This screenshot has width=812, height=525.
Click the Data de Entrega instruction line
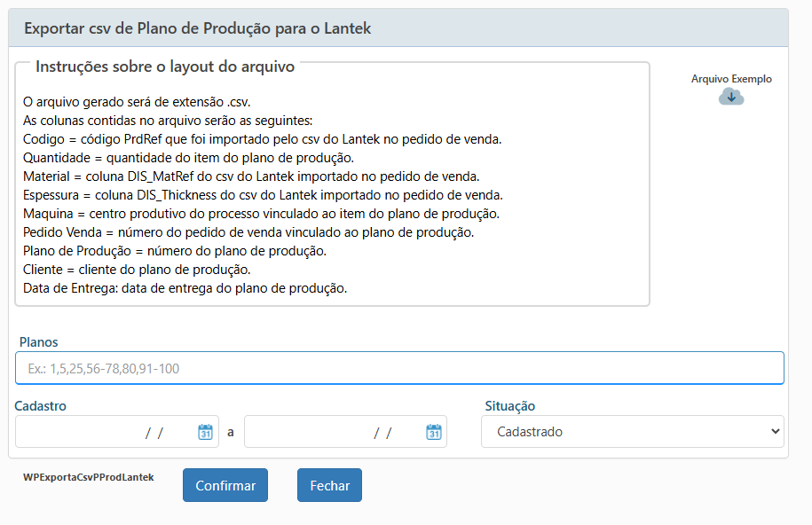click(x=185, y=288)
